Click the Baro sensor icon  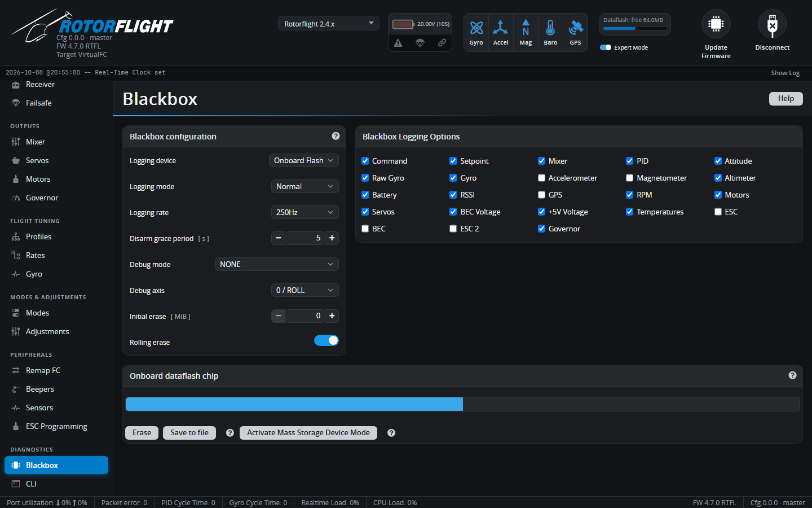tap(550, 28)
